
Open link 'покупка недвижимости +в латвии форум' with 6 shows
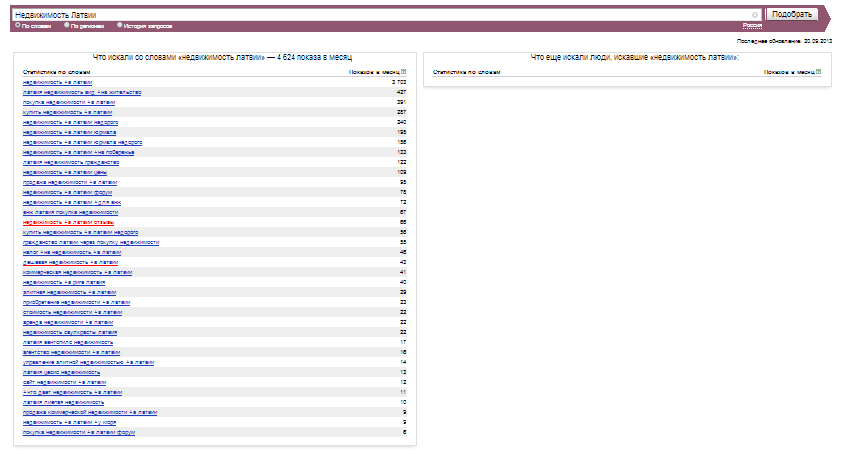79,432
